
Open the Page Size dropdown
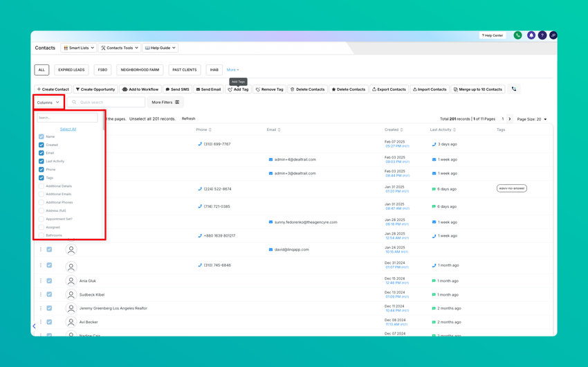pyautogui.click(x=532, y=119)
